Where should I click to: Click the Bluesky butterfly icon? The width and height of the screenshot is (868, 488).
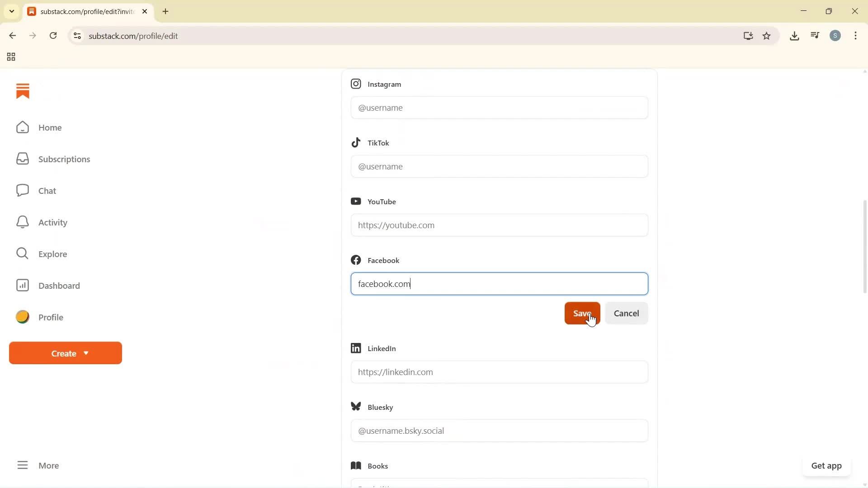(356, 406)
